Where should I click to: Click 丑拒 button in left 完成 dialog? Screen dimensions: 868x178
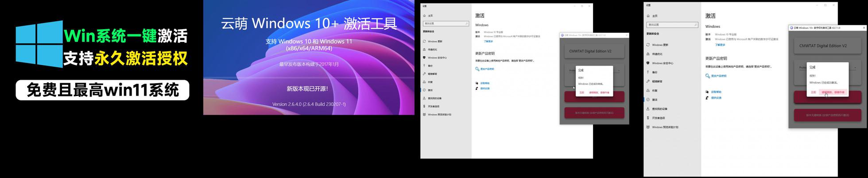click(582, 93)
